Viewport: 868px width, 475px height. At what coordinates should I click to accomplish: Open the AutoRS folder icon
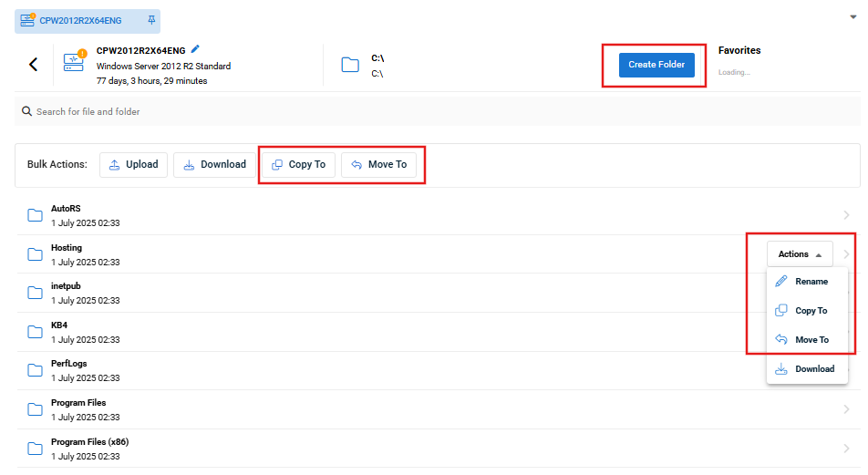pos(35,215)
